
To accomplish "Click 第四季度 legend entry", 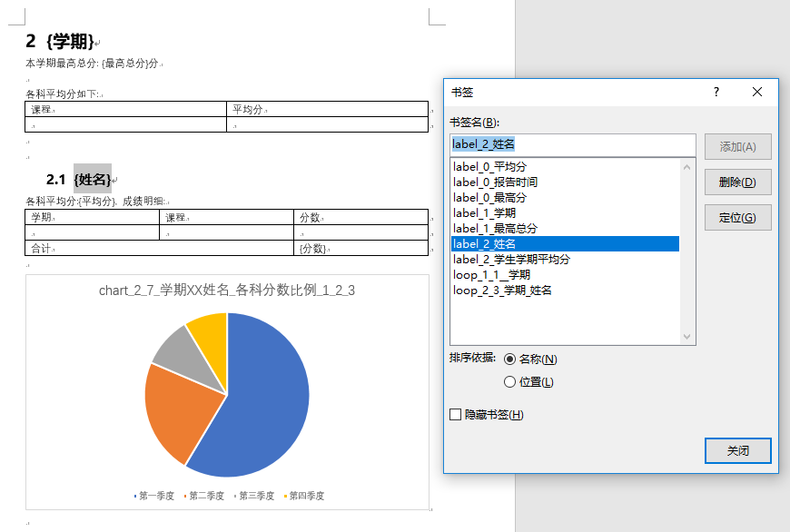I will 304,496.
